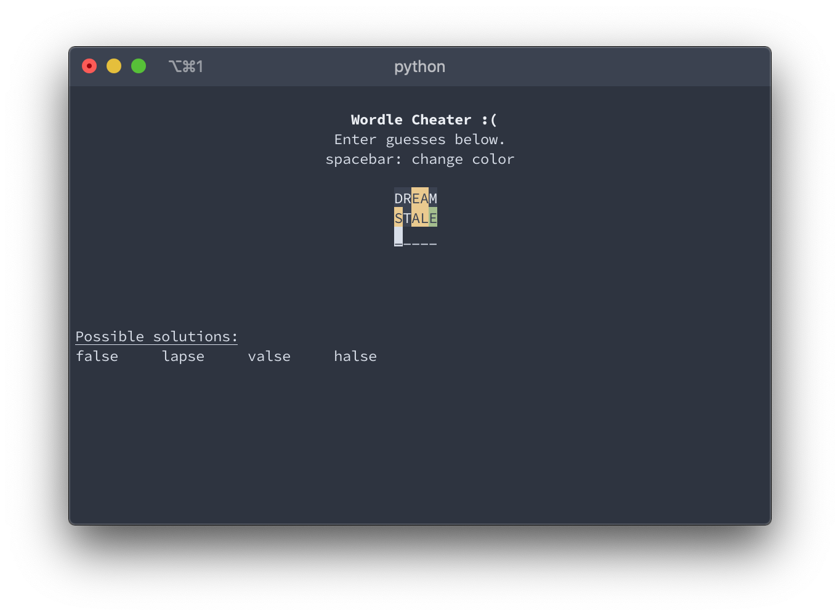Click the yellow E tile in DREAM
The width and height of the screenshot is (840, 616).
[416, 198]
